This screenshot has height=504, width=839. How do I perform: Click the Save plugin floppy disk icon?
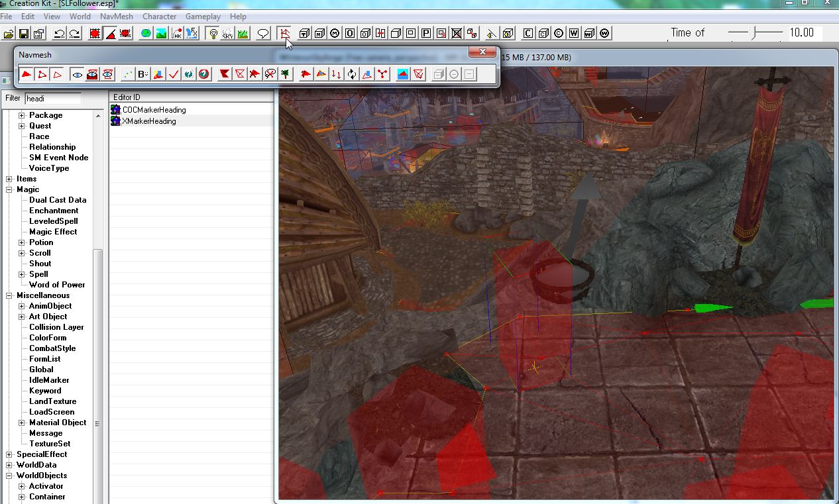(24, 33)
